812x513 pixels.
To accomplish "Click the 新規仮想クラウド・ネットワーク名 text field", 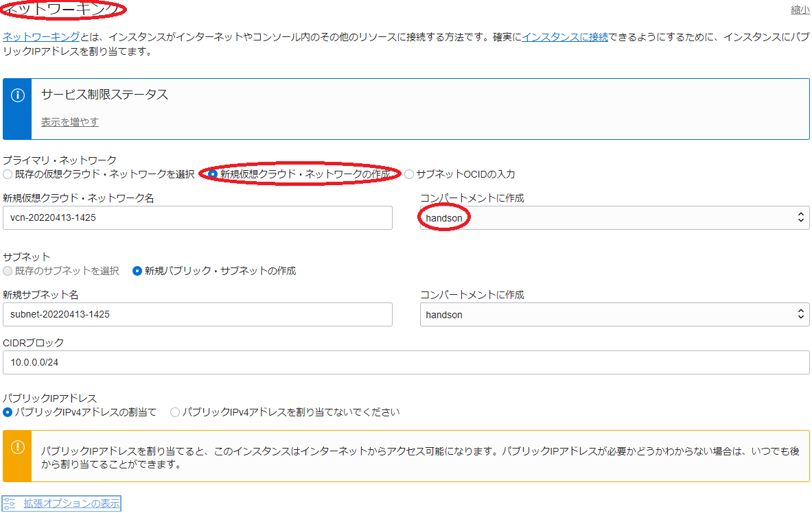I will 198,218.
